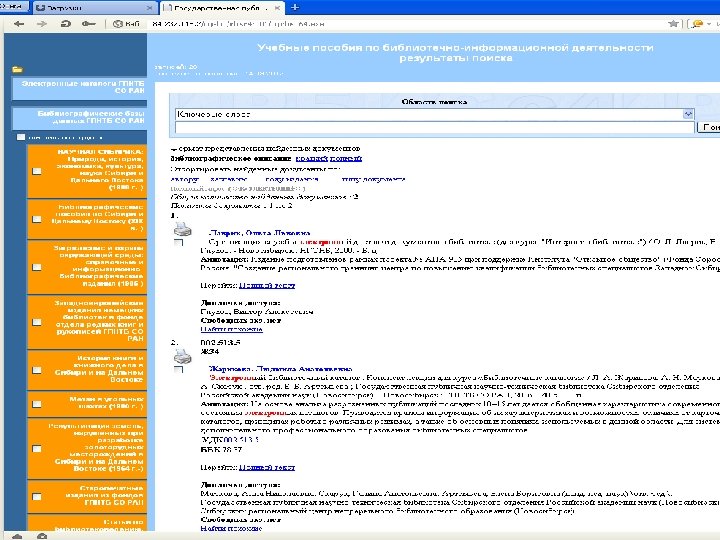
Task: Enable the 'Метан в угольных шахтах' checkbox
Action: click(x=37, y=404)
